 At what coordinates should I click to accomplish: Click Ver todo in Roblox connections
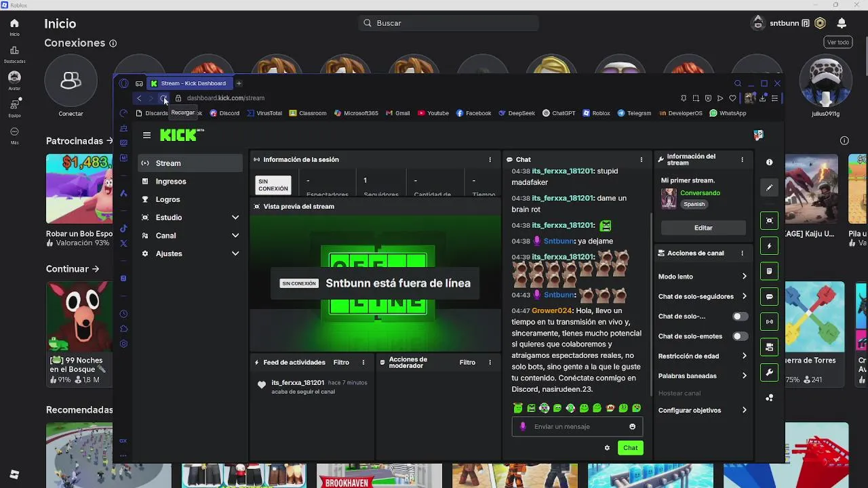[837, 42]
